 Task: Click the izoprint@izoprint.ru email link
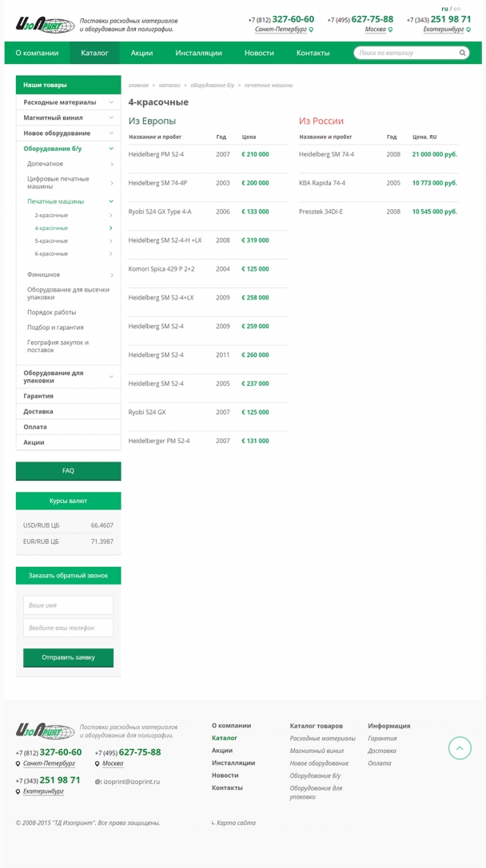[131, 782]
